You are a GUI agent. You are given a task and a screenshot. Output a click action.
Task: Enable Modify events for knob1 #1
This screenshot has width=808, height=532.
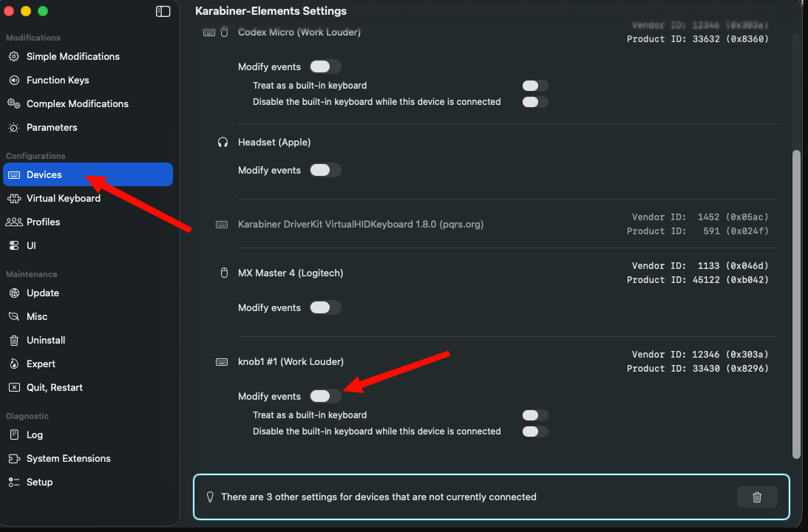[325, 396]
